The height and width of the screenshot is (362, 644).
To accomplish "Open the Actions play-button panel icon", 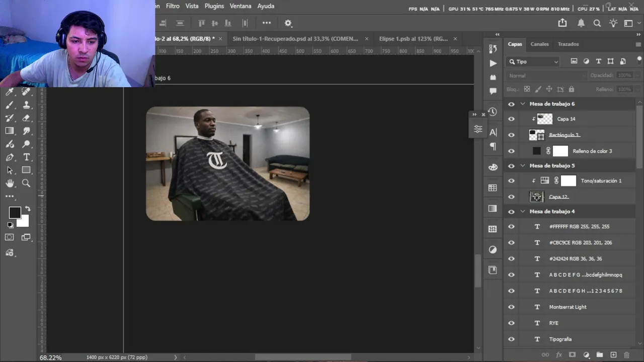I will pyautogui.click(x=493, y=63).
